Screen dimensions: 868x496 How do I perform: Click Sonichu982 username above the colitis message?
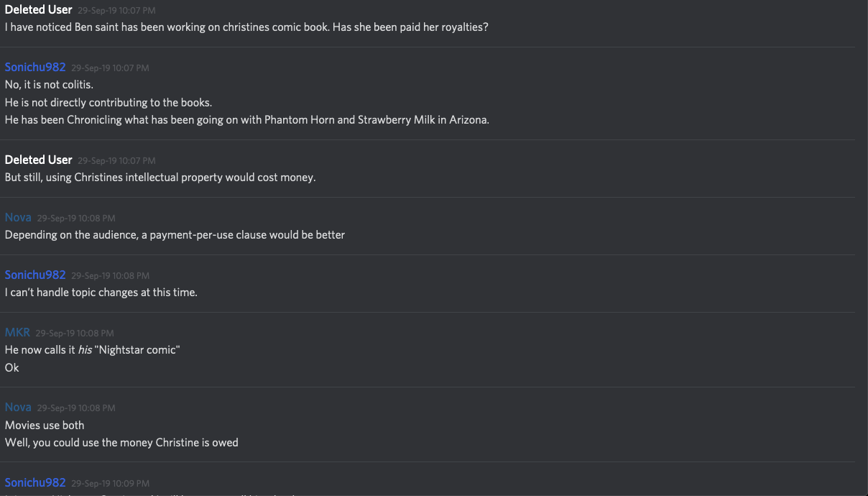coord(35,68)
